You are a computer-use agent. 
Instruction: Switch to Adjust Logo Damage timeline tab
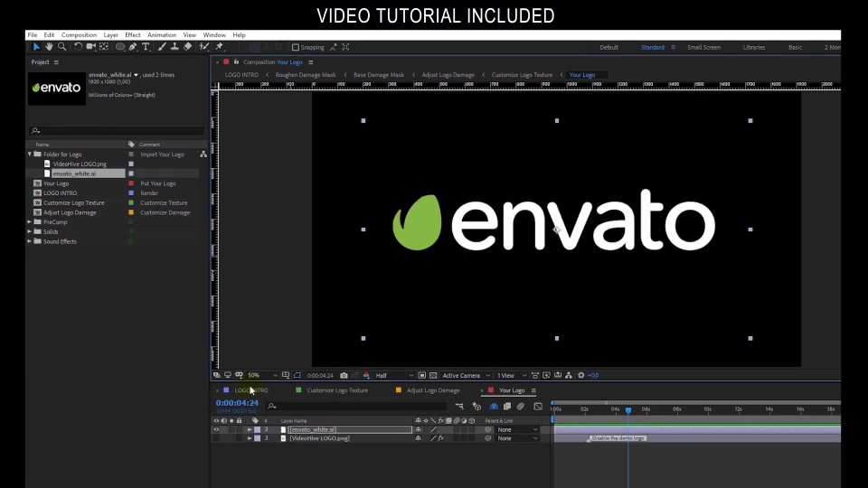[x=433, y=390]
